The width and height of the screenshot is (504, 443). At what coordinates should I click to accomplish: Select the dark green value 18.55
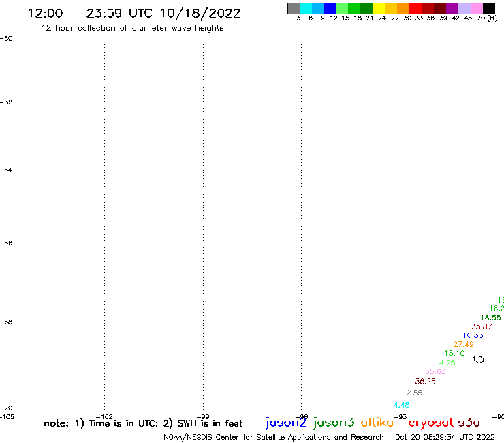(x=491, y=318)
